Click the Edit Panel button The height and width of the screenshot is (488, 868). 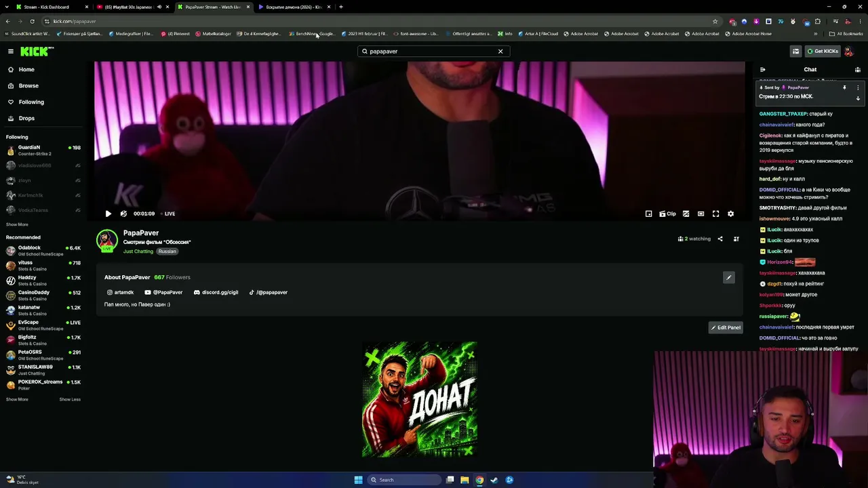point(726,327)
